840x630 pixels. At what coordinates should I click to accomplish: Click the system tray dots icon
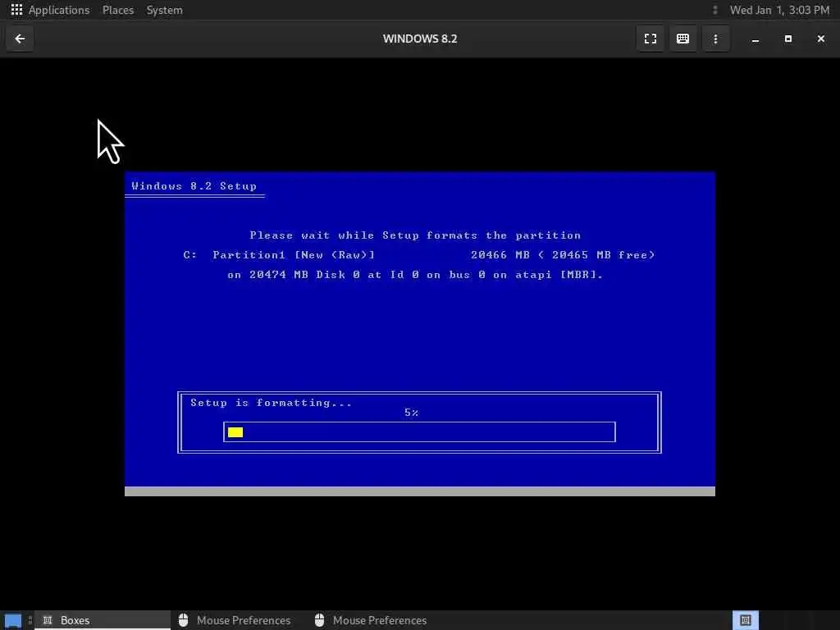[x=714, y=10]
